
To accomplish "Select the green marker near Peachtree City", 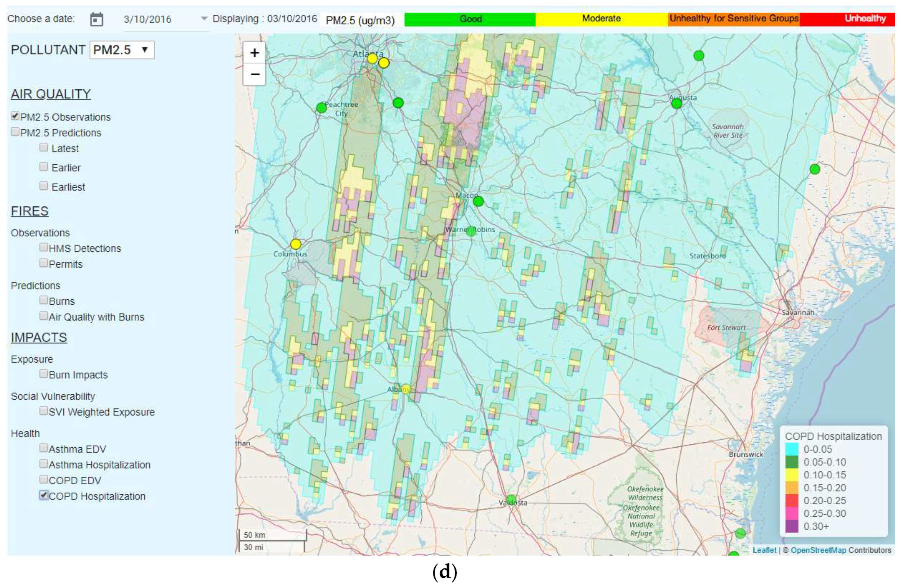I will pos(321,108).
